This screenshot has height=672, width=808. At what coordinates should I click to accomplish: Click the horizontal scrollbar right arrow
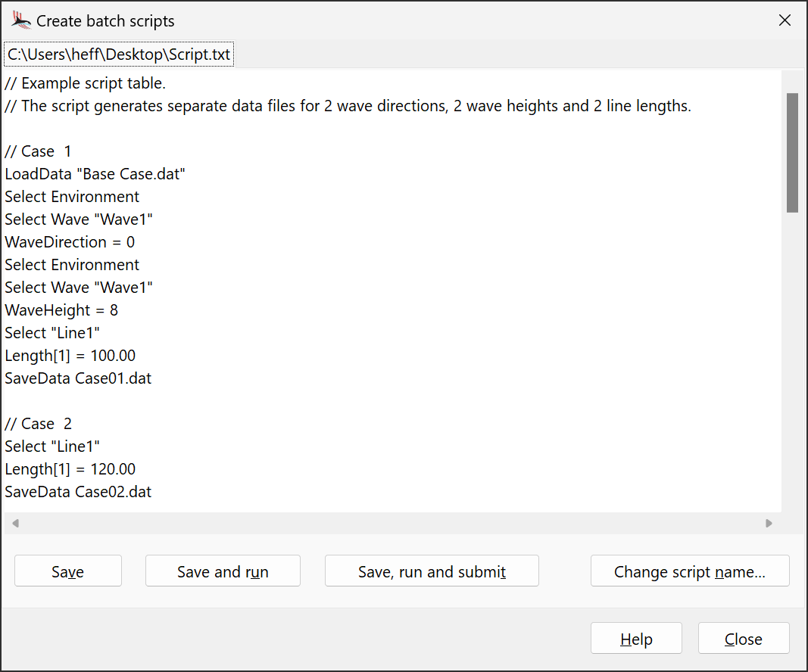click(x=769, y=523)
